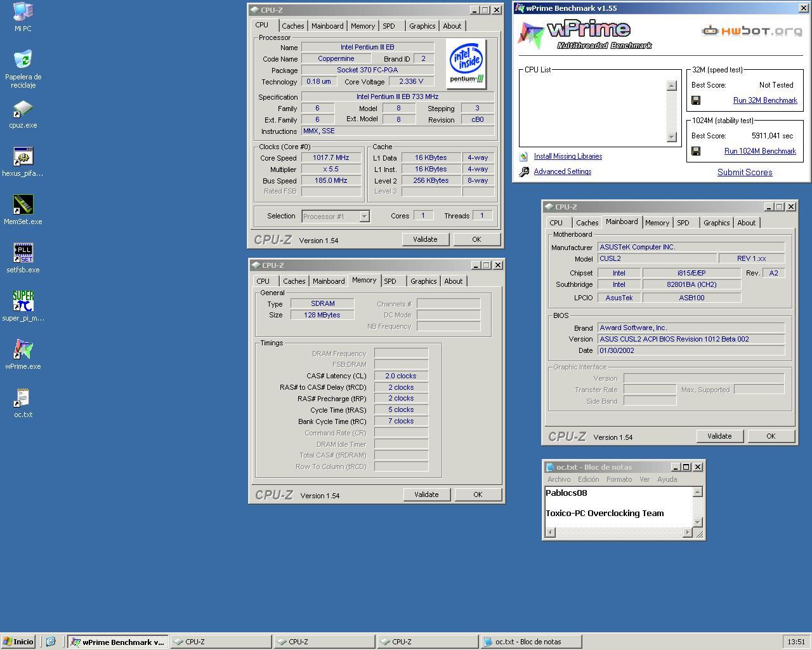
Task: Click the CAS# Latency value 2.0 clocks
Action: [401, 376]
